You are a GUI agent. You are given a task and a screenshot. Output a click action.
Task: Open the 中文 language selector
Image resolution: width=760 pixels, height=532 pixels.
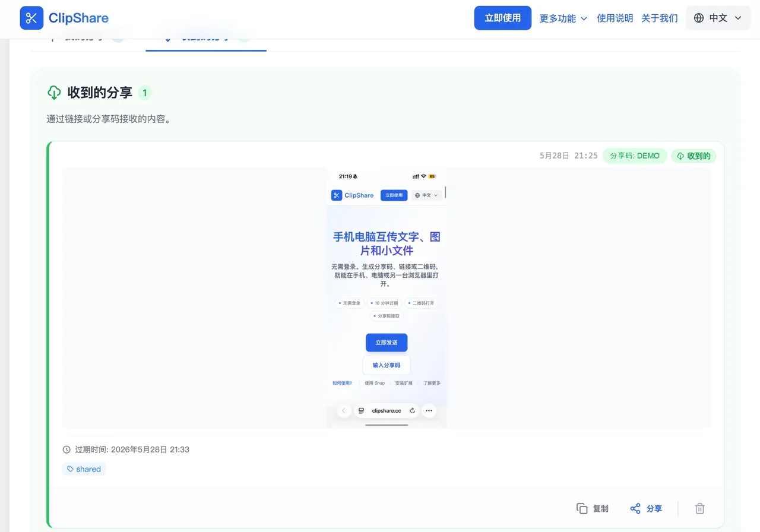tap(718, 18)
